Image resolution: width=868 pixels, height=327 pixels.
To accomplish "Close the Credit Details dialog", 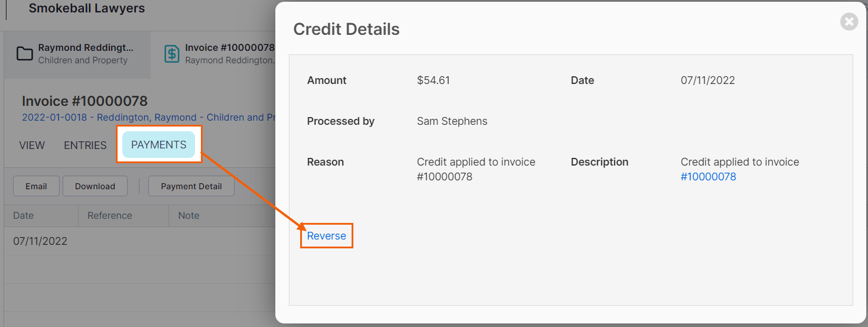I will pos(849,22).
